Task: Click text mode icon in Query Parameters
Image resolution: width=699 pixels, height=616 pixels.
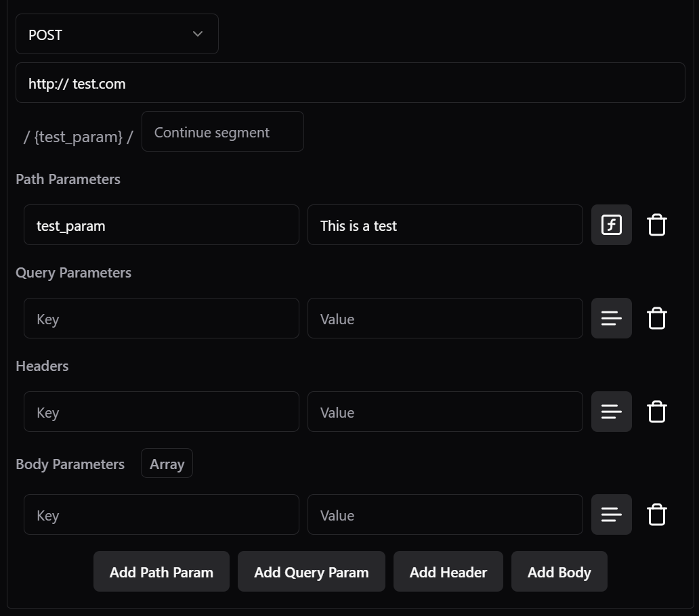Action: [611, 318]
